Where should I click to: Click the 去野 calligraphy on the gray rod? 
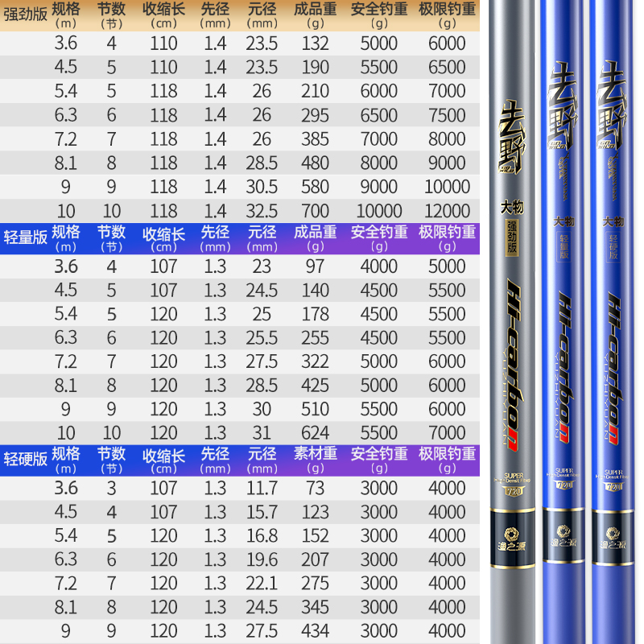pyautogui.click(x=512, y=136)
